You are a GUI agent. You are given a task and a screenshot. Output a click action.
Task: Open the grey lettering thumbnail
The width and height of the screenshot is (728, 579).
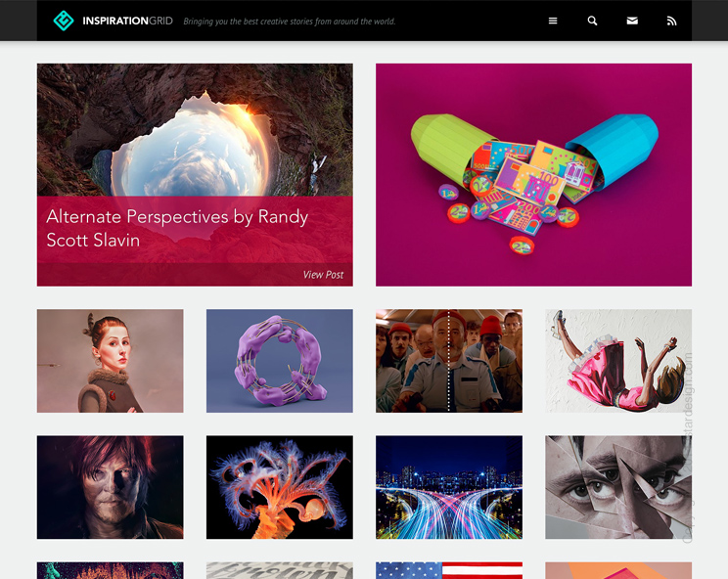pos(280,570)
